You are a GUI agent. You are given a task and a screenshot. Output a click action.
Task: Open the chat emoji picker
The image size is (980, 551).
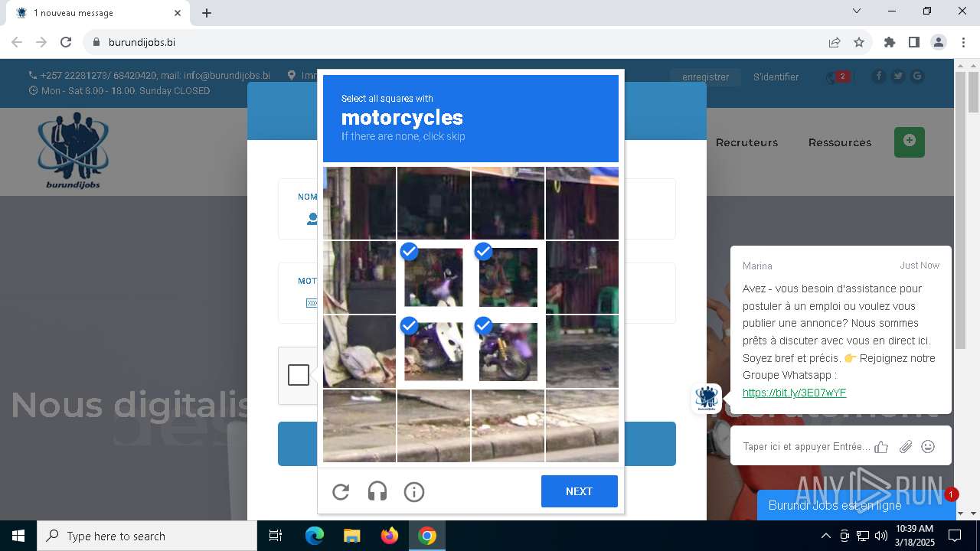(x=928, y=446)
